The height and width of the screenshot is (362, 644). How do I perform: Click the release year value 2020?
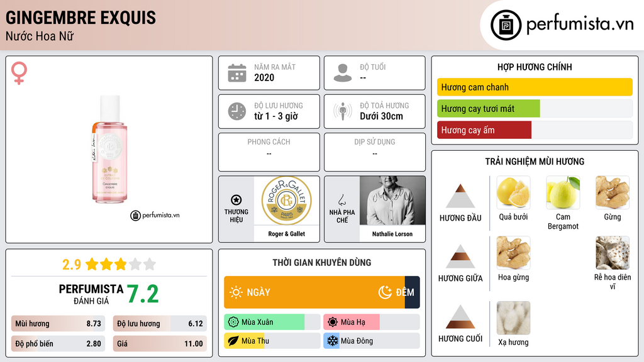264,77
